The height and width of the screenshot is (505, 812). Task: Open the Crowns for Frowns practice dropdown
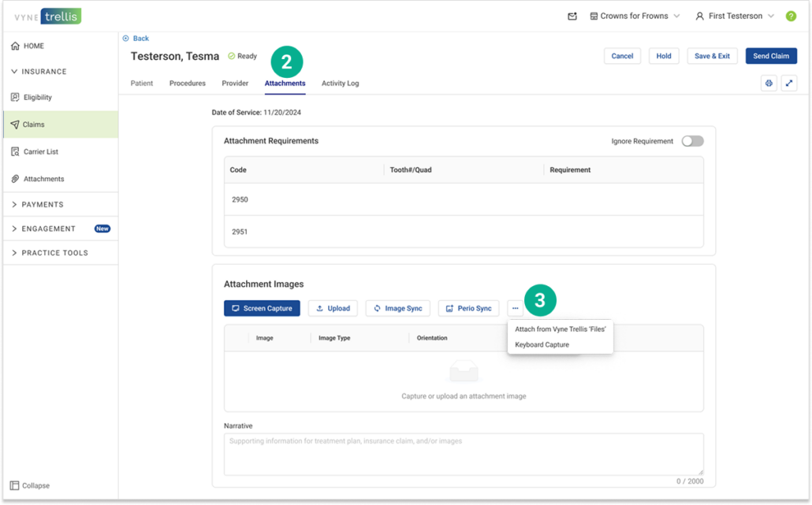[x=635, y=16]
